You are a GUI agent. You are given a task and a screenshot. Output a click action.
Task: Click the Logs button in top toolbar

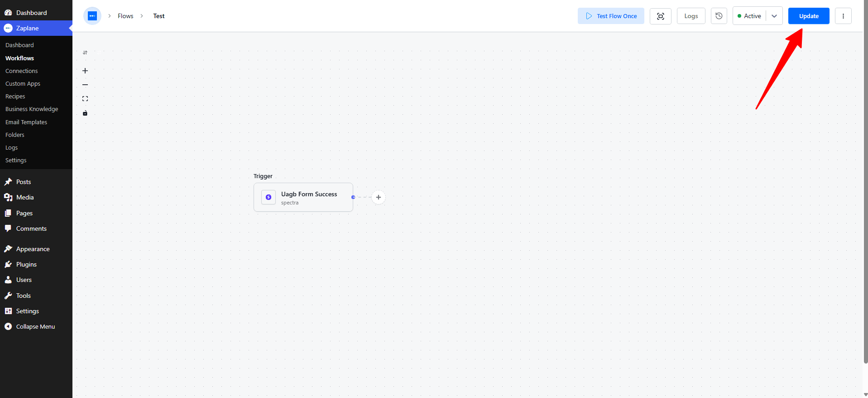691,16
